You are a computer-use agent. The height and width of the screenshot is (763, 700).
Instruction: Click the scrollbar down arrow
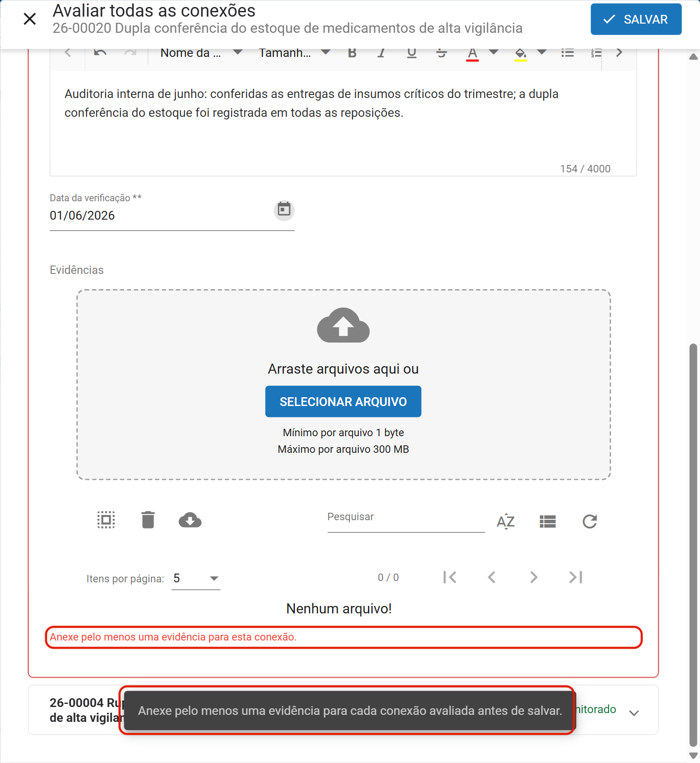click(693, 755)
